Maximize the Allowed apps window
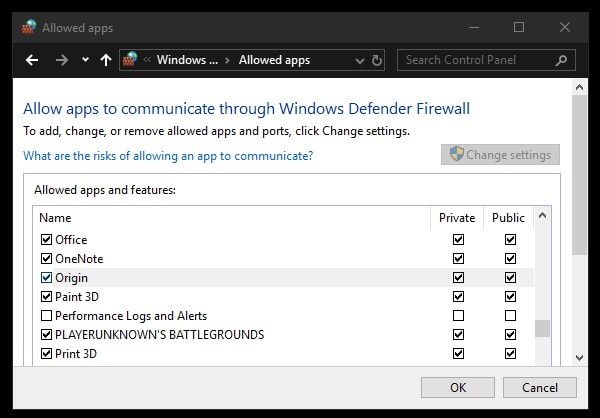This screenshot has width=600, height=418. pyautogui.click(x=519, y=27)
